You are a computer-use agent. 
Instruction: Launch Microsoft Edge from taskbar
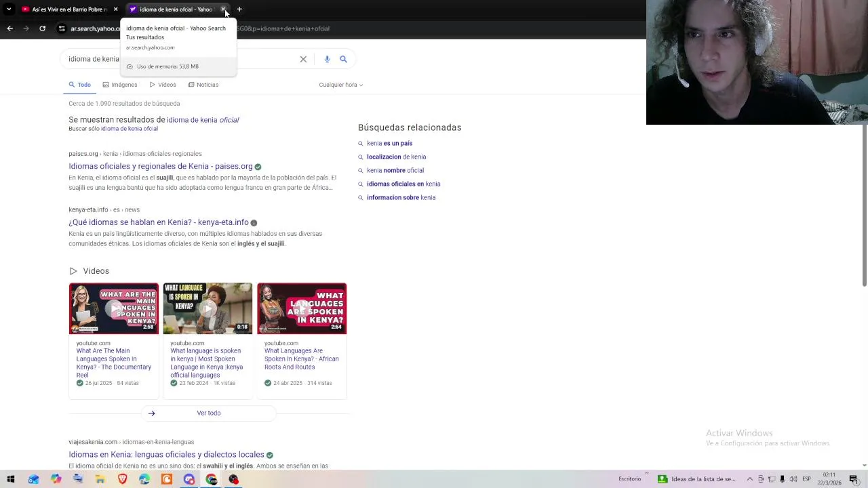pos(144,479)
